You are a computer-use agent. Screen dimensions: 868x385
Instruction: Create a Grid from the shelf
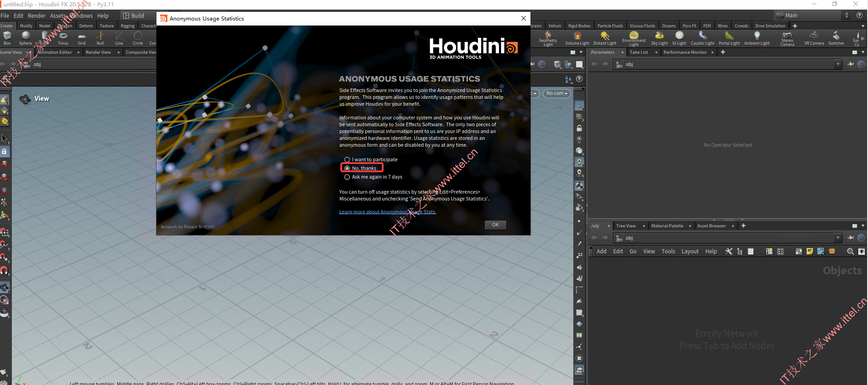tap(82, 38)
